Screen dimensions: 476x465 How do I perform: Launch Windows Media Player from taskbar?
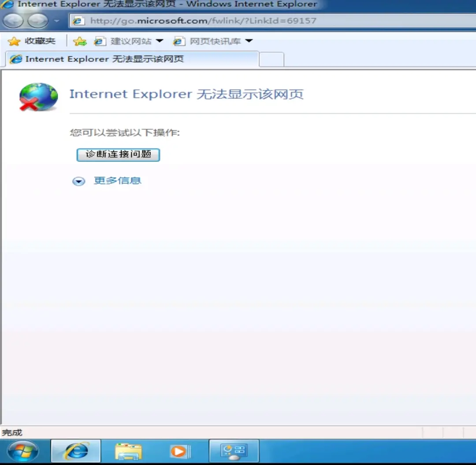pos(180,451)
